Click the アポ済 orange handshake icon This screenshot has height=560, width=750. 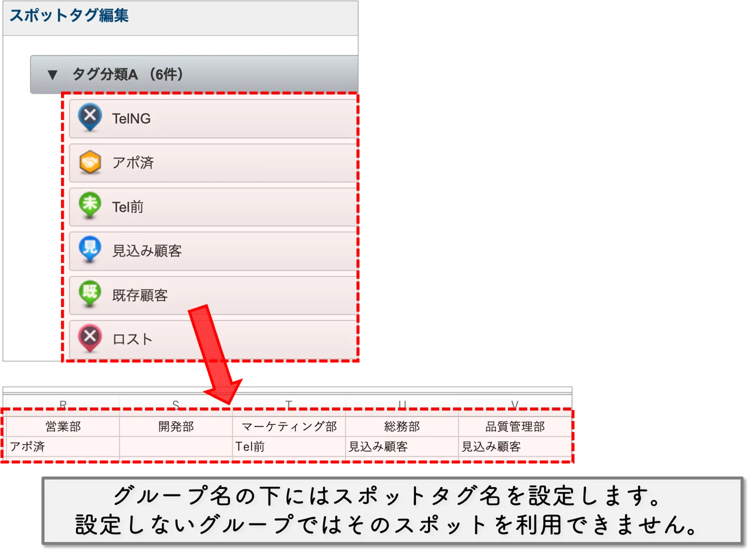tap(90, 162)
